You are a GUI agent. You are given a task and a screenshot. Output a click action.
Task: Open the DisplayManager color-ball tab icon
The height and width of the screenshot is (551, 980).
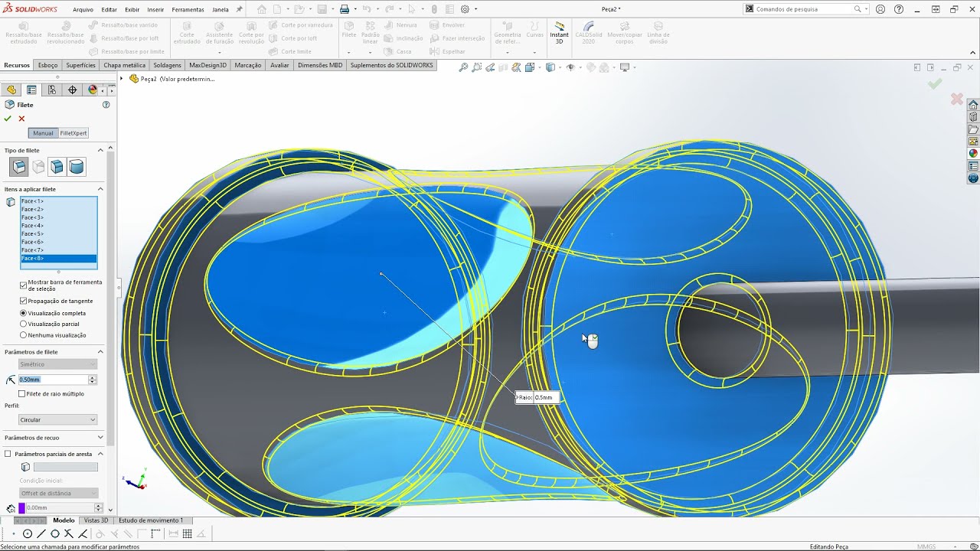pyautogui.click(x=93, y=90)
